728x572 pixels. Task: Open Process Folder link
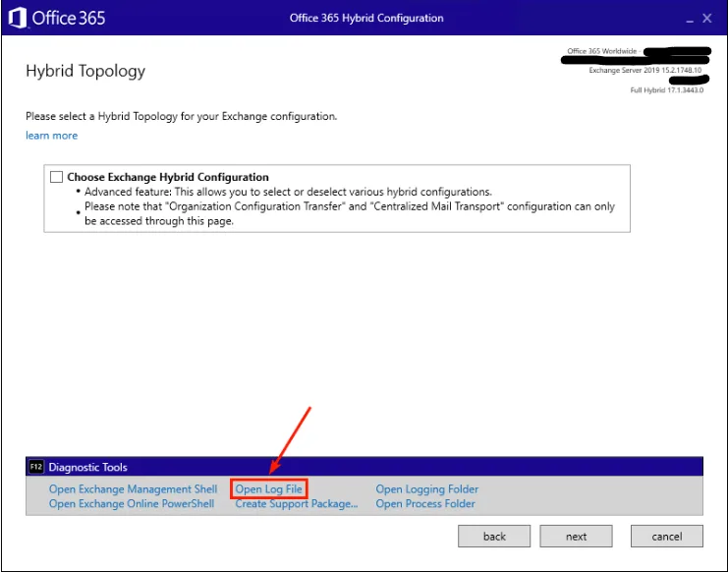(424, 504)
